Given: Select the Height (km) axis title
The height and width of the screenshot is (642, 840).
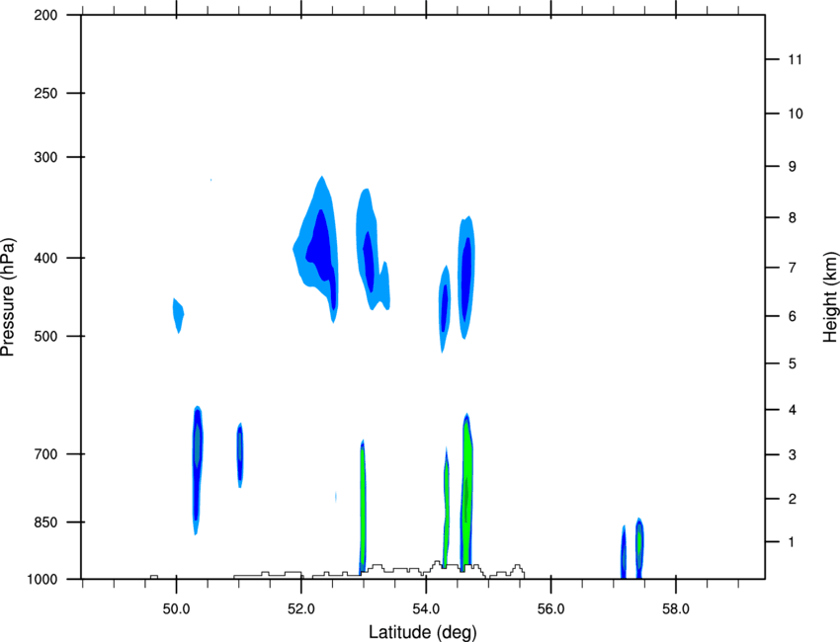Looking at the screenshot, I should 830,296.
